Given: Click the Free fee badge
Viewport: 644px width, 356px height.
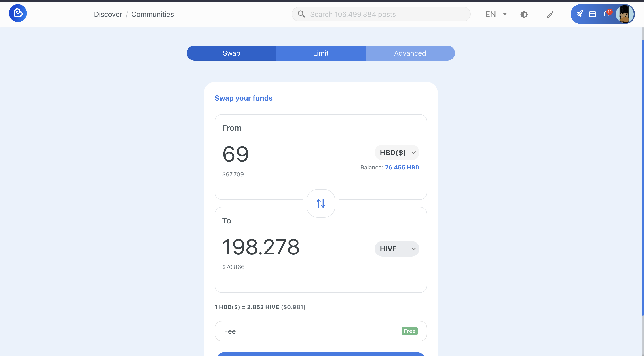Looking at the screenshot, I should pyautogui.click(x=409, y=331).
